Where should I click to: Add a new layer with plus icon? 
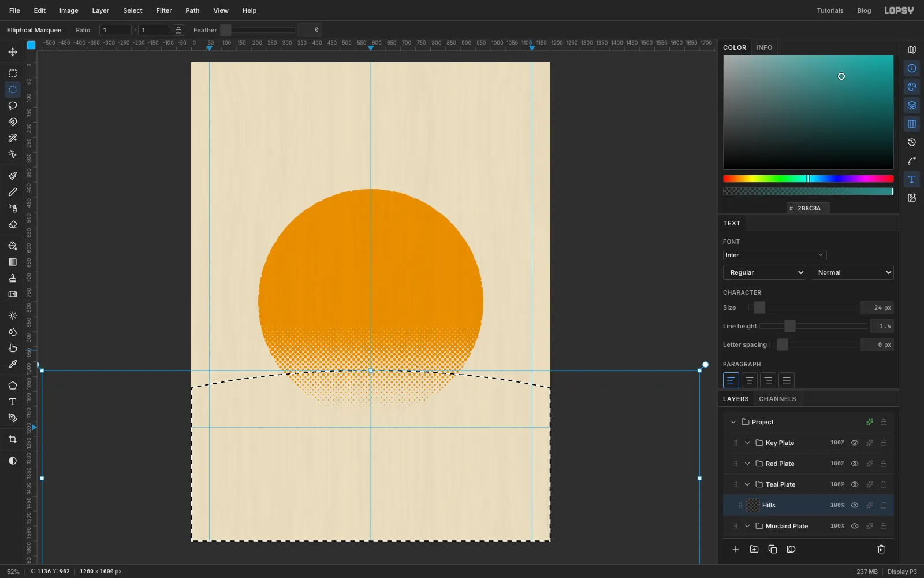[736, 549]
